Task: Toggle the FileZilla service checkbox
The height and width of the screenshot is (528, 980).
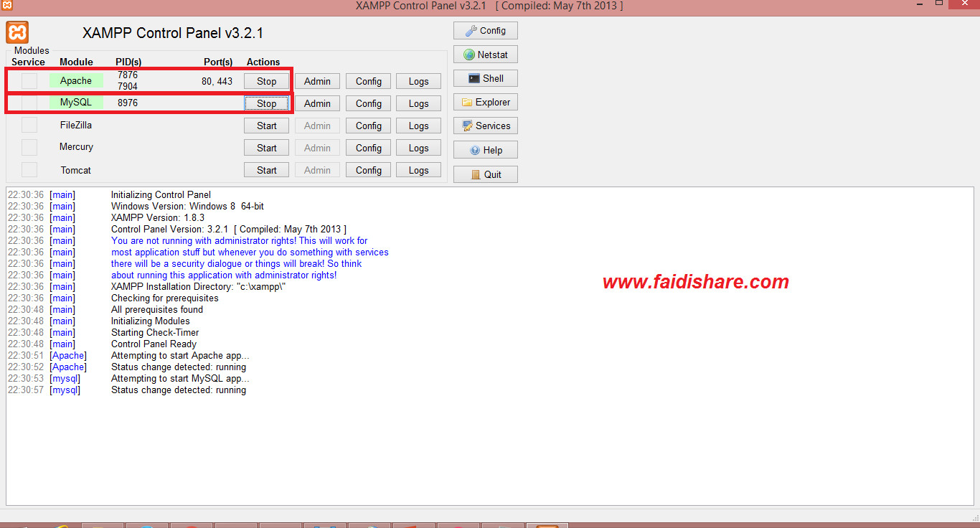Action: [x=29, y=126]
